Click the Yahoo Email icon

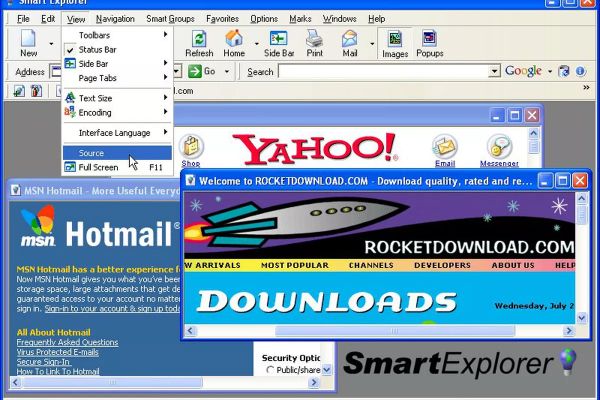pos(445,148)
